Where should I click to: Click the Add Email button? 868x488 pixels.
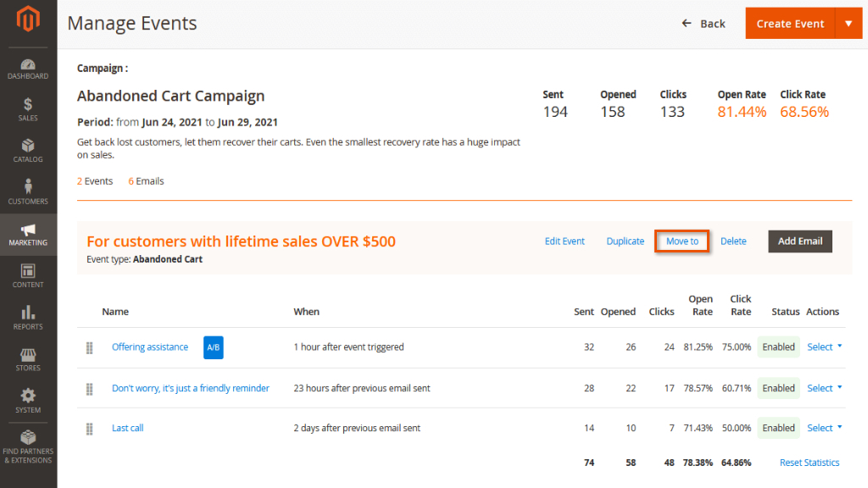[x=800, y=241]
